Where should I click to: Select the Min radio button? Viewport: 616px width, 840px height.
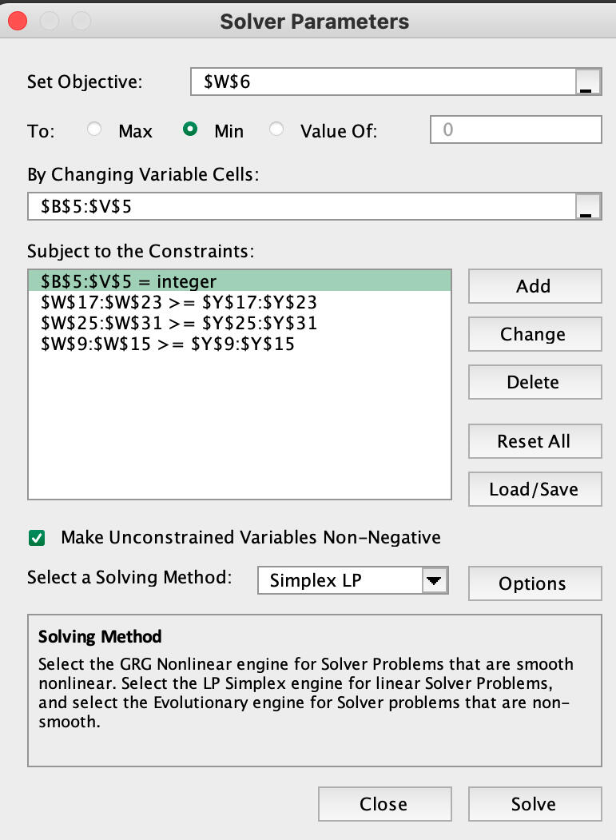[191, 129]
